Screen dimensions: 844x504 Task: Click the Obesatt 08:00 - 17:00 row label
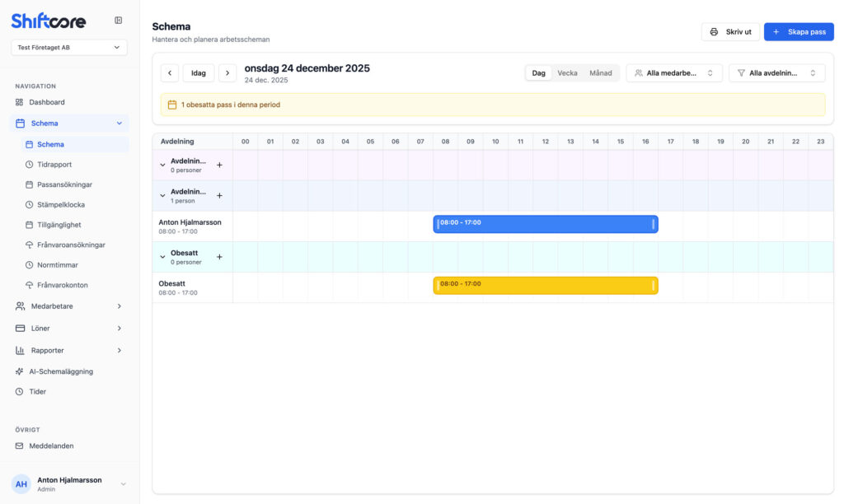pos(193,287)
